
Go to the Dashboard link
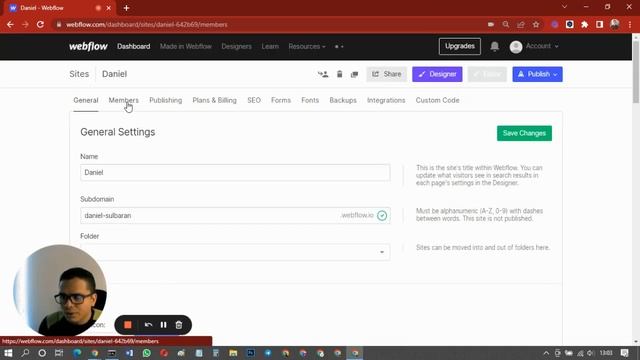click(x=133, y=47)
